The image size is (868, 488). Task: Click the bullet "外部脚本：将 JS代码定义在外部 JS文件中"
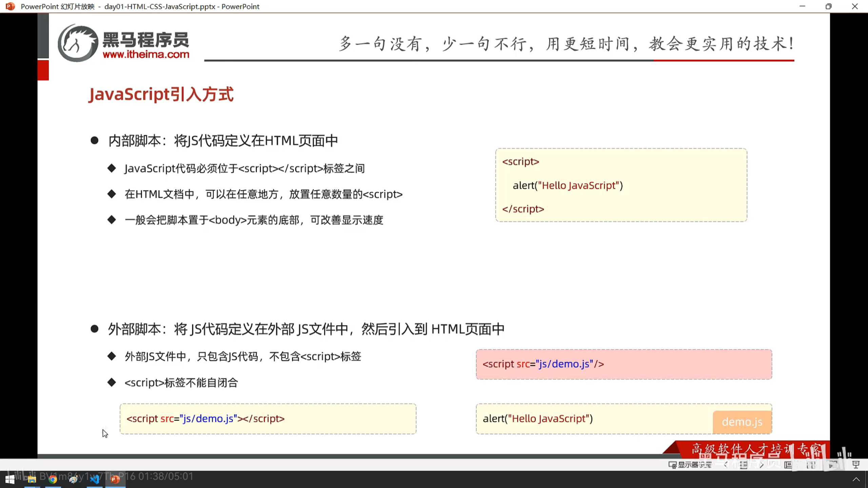(306, 329)
